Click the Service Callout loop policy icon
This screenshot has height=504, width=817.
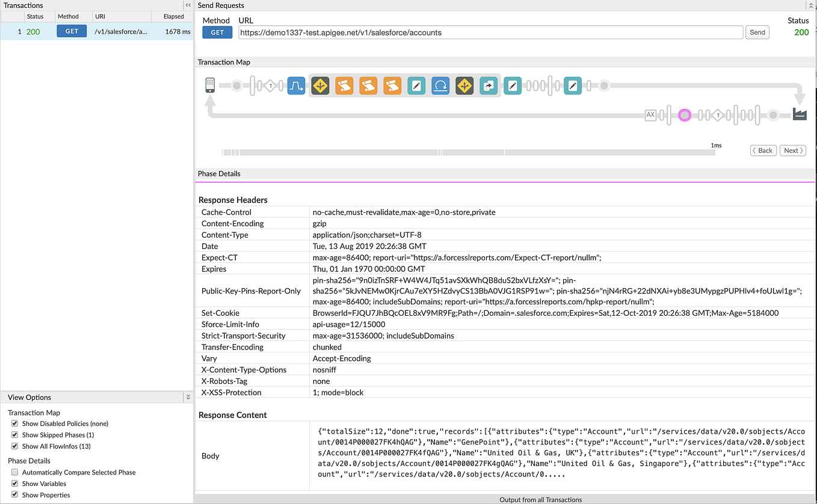(x=440, y=85)
